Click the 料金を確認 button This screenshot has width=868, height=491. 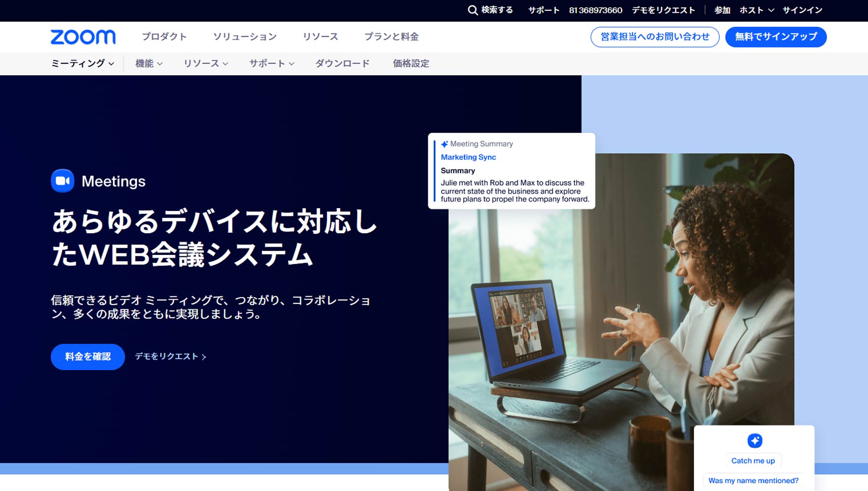pos(88,357)
